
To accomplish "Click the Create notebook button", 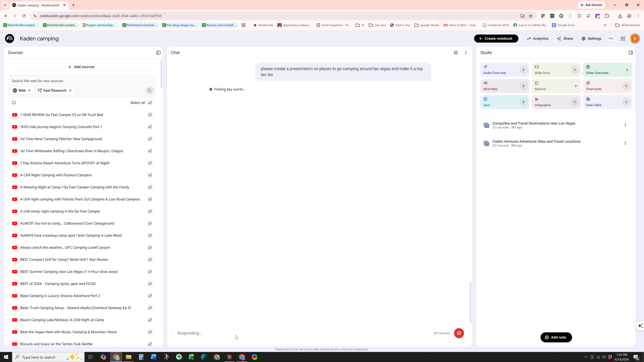I will (x=496, y=39).
